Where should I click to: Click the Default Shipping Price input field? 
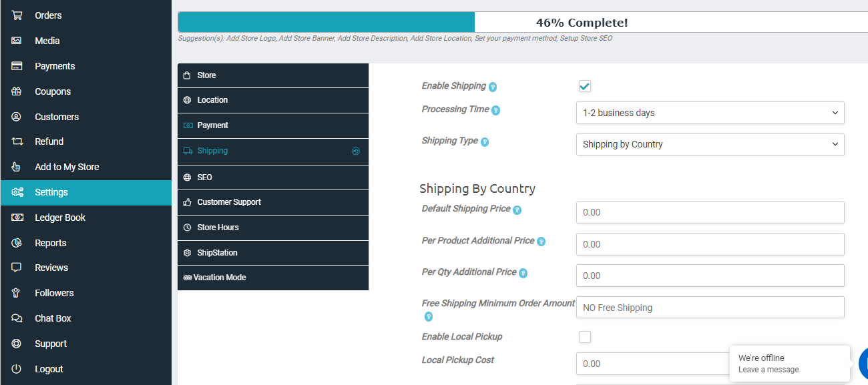(710, 212)
